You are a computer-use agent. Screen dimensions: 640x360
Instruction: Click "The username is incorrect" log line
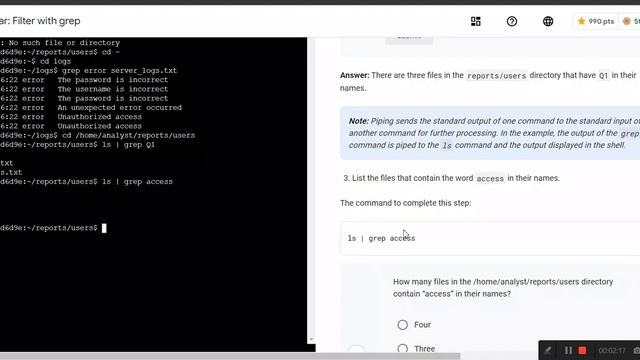point(113,89)
